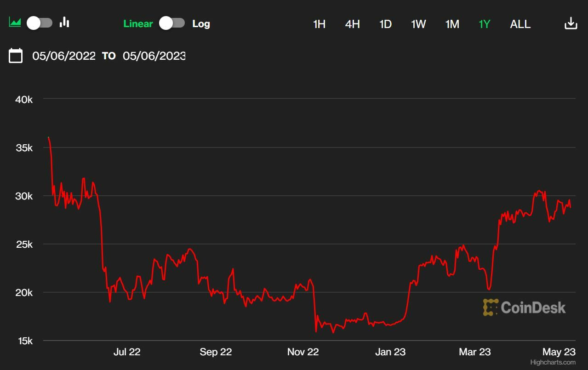The image size is (588, 370).
Task: Show the 1M time range
Action: (x=452, y=24)
